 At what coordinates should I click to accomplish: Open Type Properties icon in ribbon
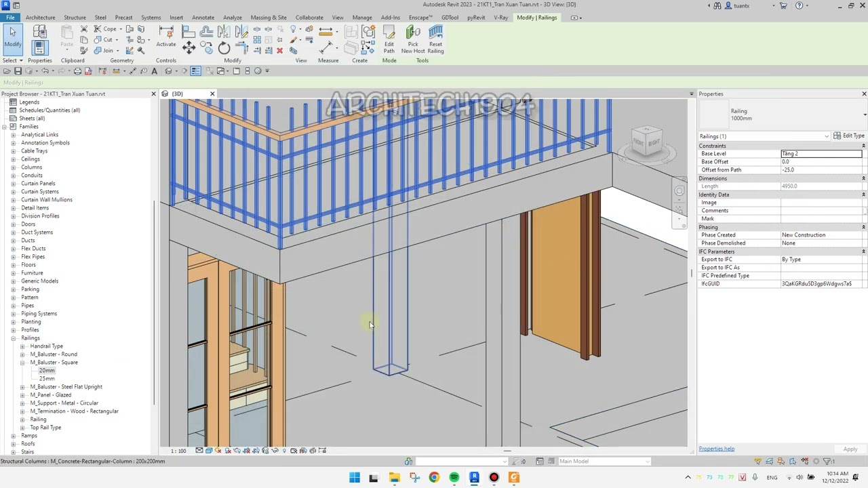[x=39, y=31]
